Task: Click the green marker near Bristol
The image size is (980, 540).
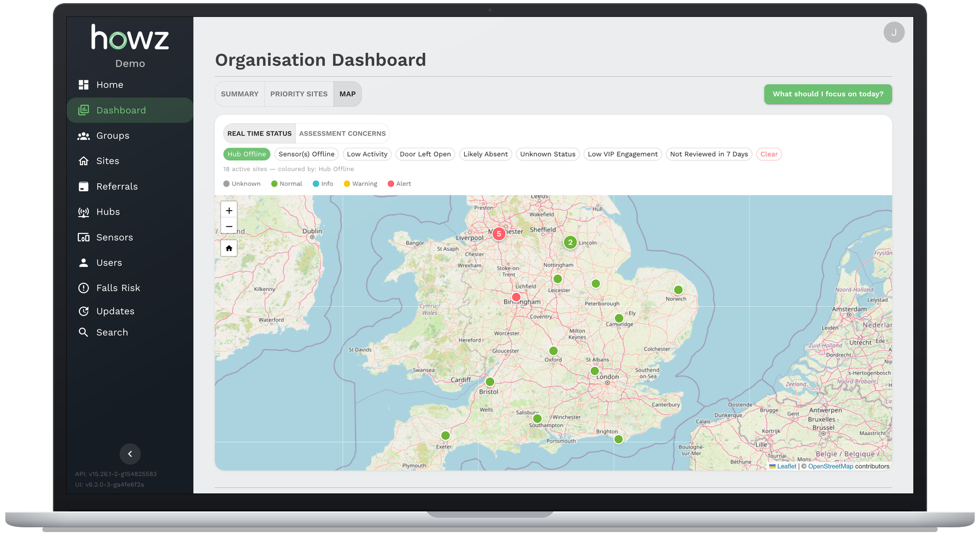Action: [490, 382]
